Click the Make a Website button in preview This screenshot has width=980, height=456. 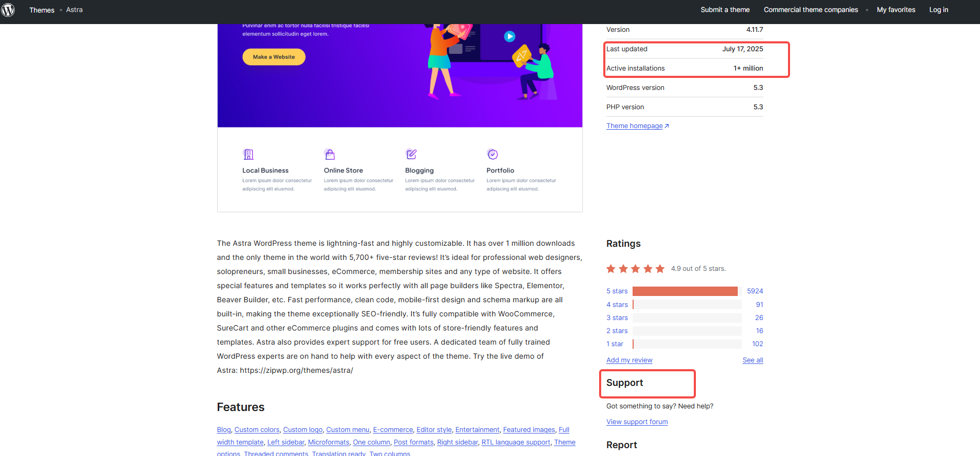[274, 57]
